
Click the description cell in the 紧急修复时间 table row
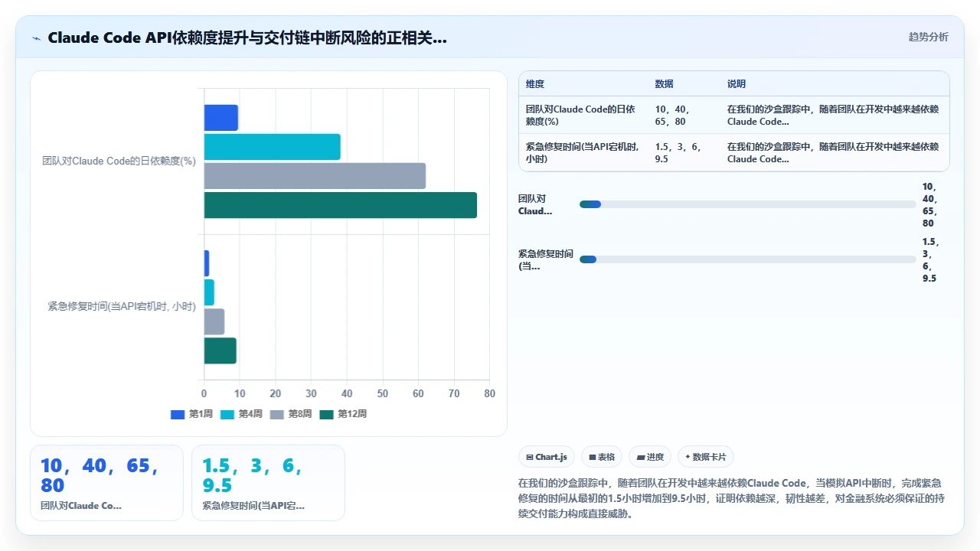point(833,152)
